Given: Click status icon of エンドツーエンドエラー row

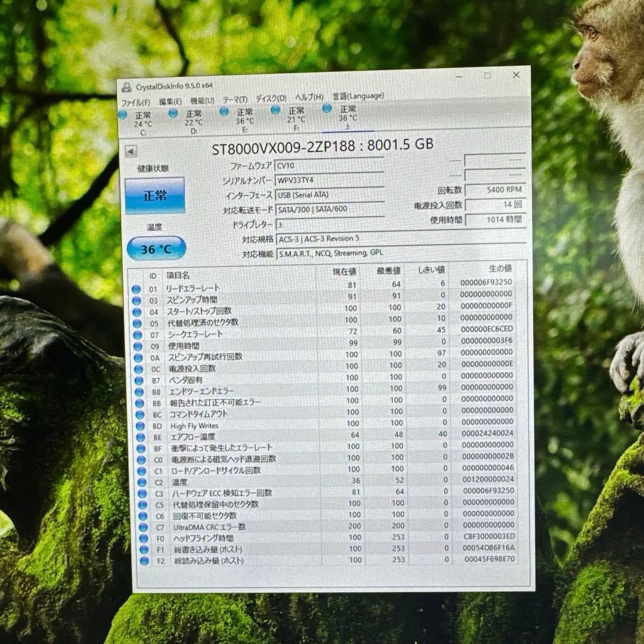Looking at the screenshot, I should pos(139,392).
